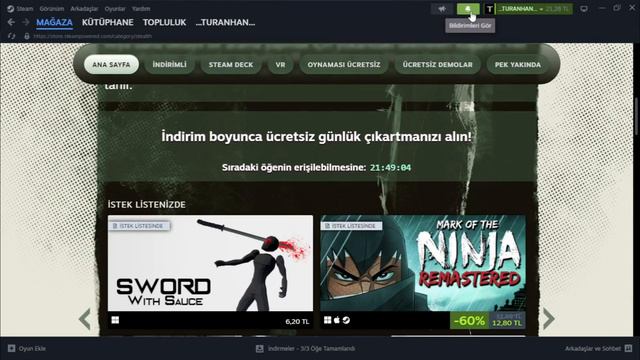This screenshot has width=640, height=360.
Task: Open the announcements megaphone icon
Action: pos(442,9)
